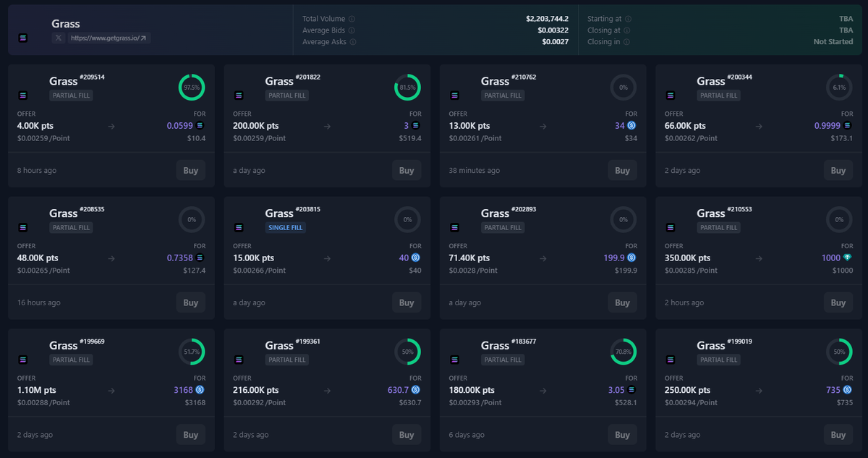868x458 pixels.
Task: Show info tooltip next to Starting at
Action: coord(628,19)
